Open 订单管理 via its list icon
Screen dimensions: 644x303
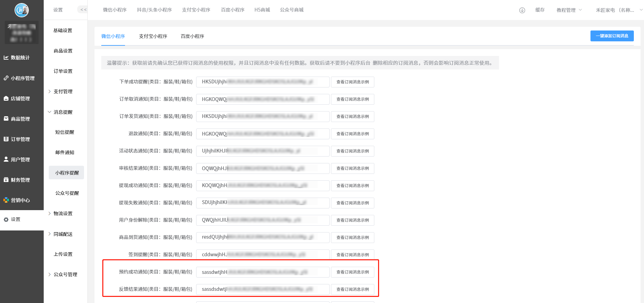tap(6, 139)
